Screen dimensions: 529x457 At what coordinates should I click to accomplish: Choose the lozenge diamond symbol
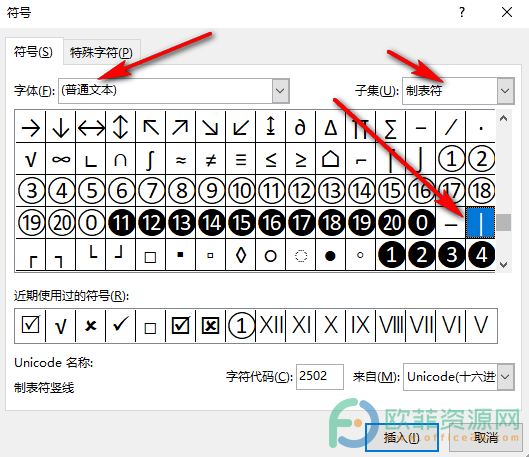(241, 255)
